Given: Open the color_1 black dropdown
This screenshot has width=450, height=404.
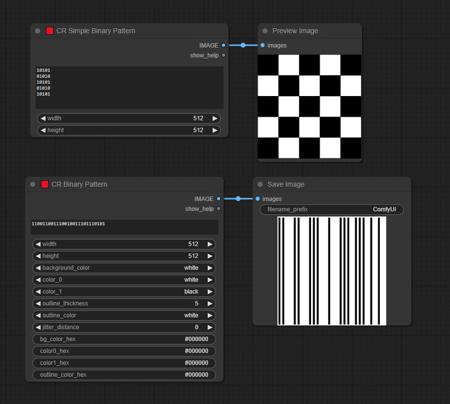Looking at the screenshot, I should 124,292.
